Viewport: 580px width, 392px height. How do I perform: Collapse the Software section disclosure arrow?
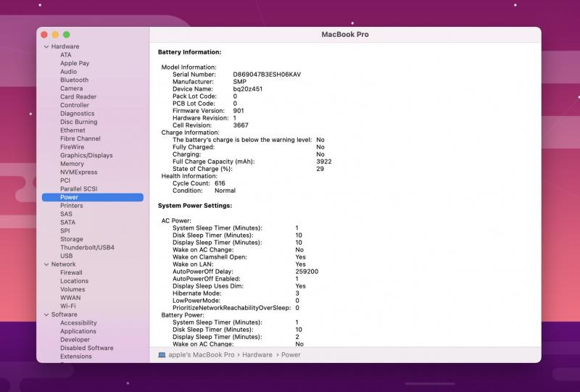point(46,314)
